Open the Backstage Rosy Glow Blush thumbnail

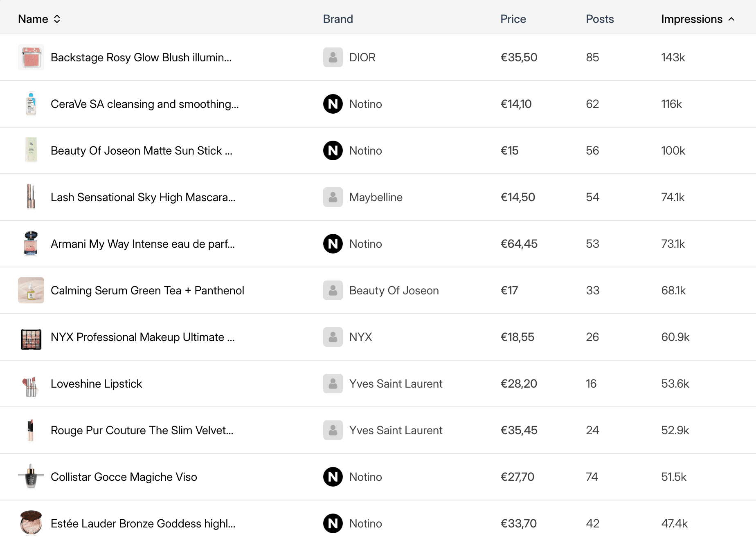click(31, 57)
